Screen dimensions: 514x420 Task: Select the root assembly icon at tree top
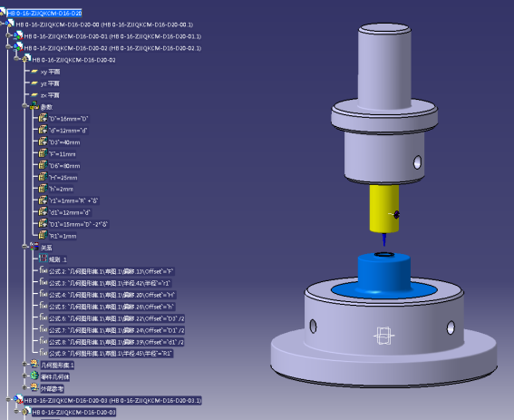[3, 13]
